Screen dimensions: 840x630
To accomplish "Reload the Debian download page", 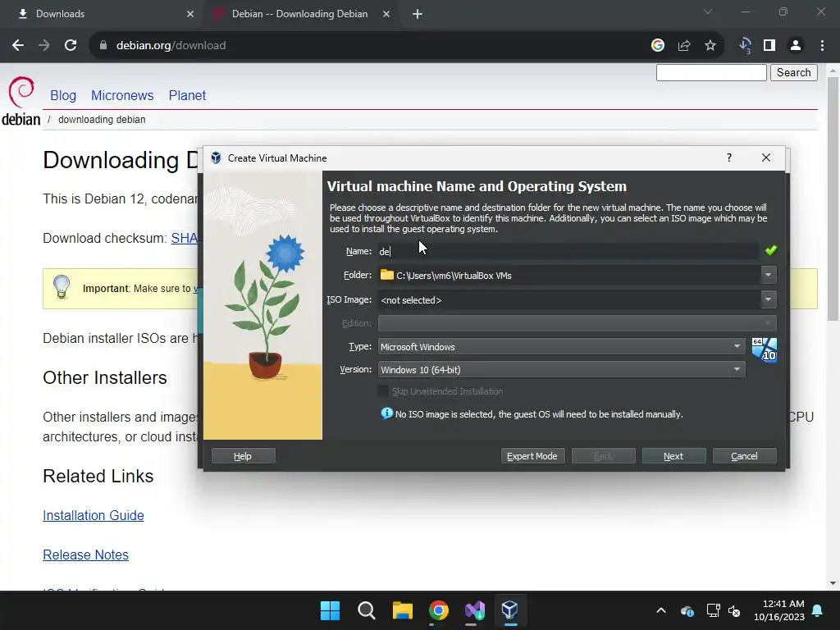I will click(71, 46).
